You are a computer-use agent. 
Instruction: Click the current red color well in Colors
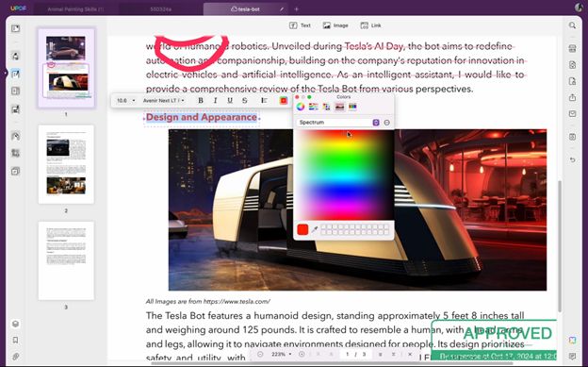pyautogui.click(x=302, y=229)
